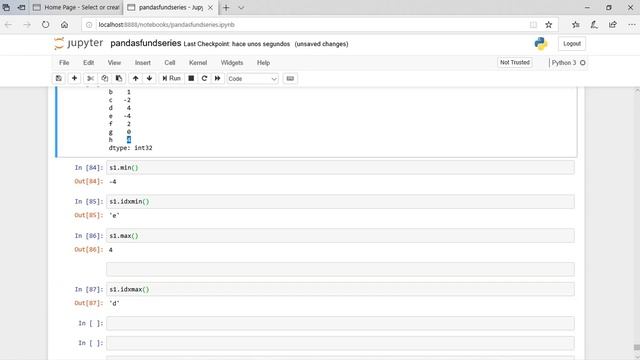Restart kernel and rerun all cells icon
Image resolution: width=640 pixels, height=360 pixels.
point(218,78)
